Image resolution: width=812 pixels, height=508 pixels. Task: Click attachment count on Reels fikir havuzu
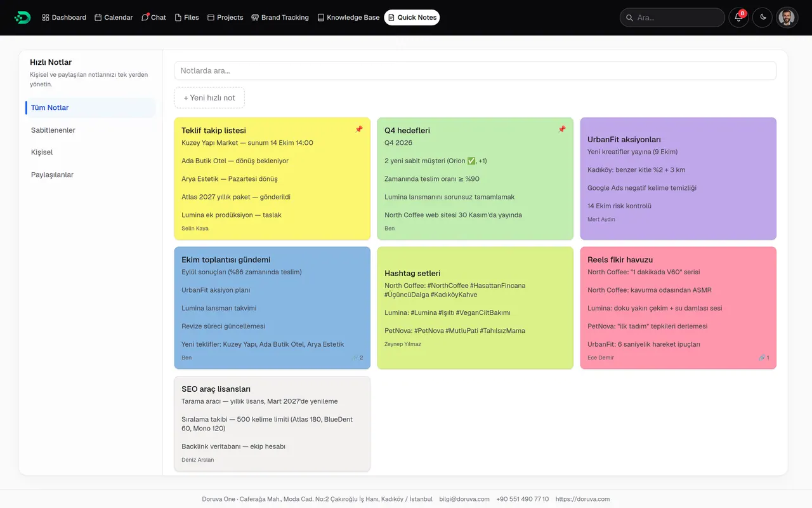(764, 358)
